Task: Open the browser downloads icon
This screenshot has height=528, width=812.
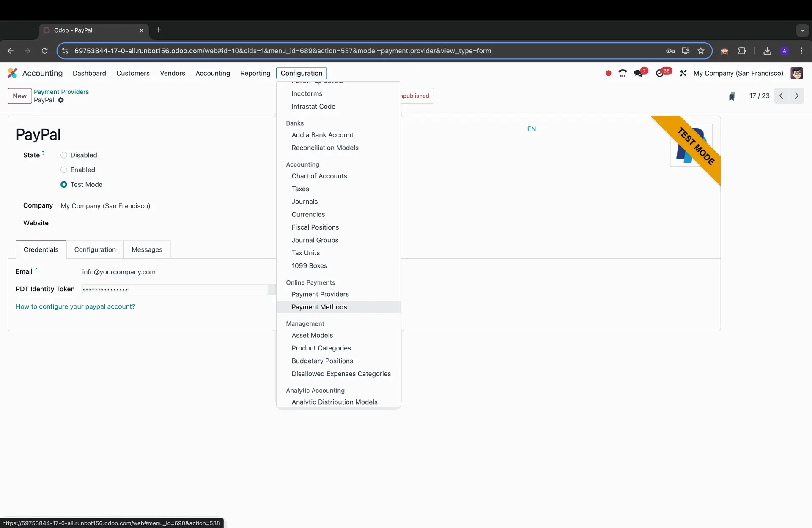Action: (767, 51)
